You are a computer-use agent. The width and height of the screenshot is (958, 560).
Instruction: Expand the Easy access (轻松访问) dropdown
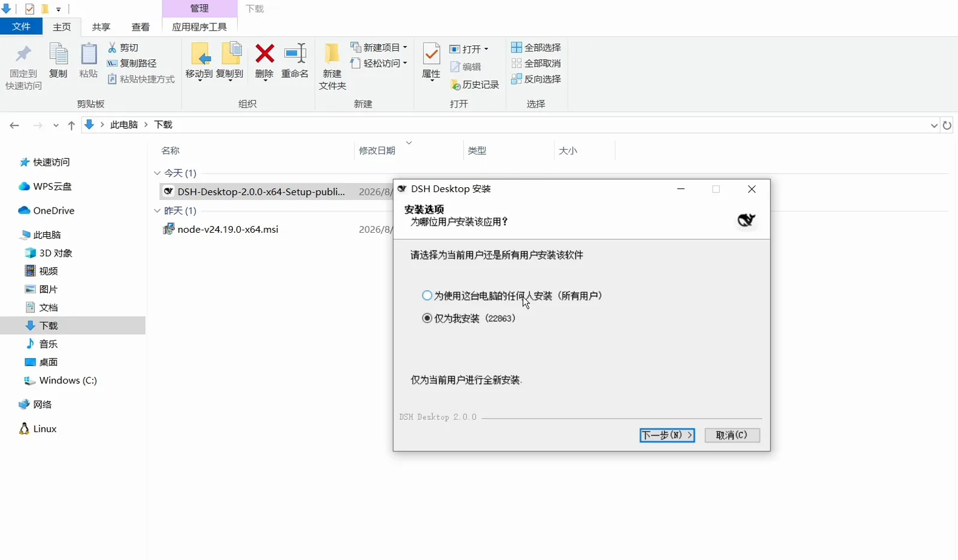pyautogui.click(x=405, y=63)
